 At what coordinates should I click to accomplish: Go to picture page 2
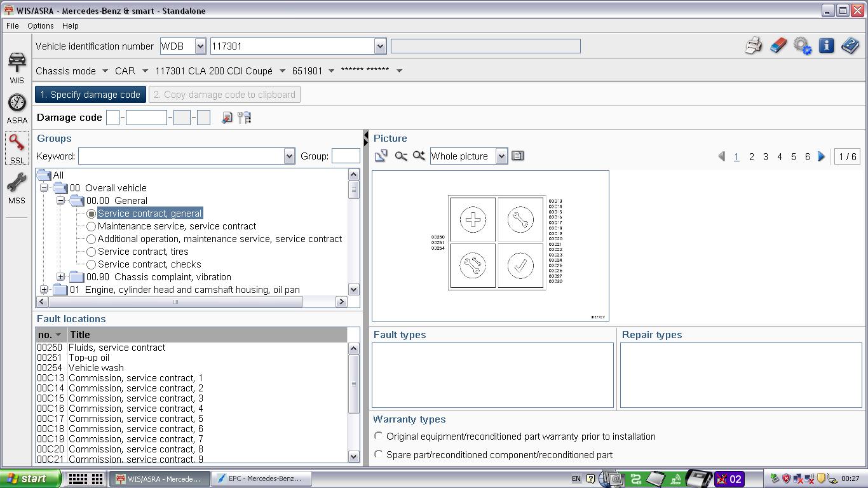(751, 156)
